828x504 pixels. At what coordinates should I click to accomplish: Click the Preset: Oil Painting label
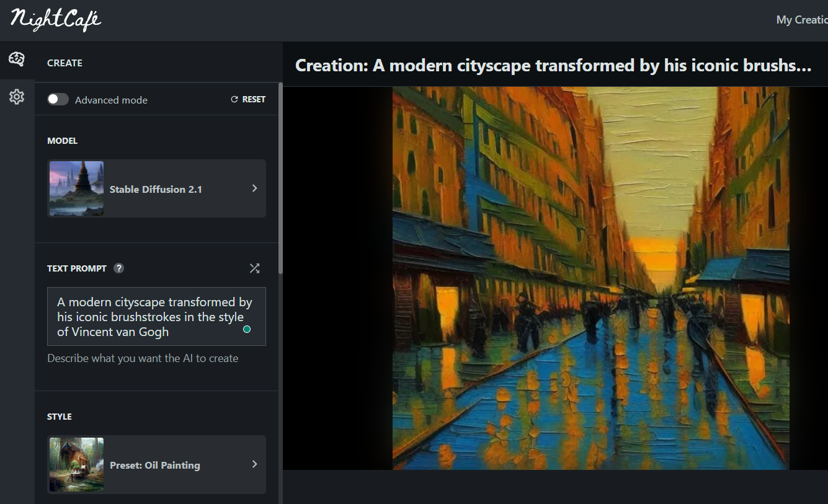pos(155,465)
